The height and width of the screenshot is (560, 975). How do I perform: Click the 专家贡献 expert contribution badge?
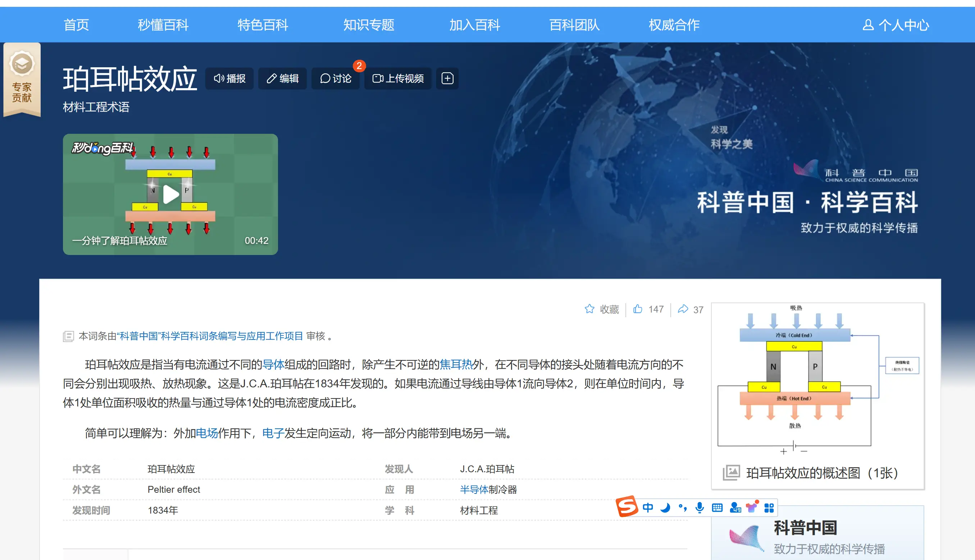pyautogui.click(x=22, y=79)
